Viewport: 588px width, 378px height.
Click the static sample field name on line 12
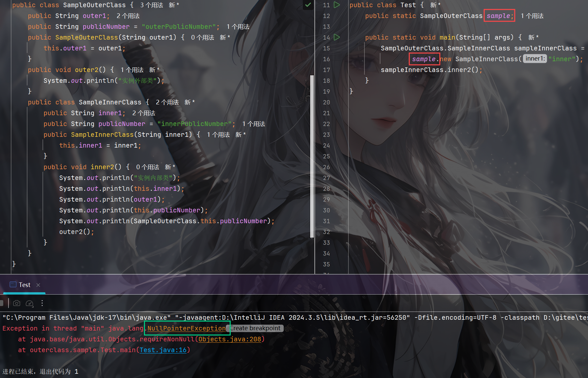(x=498, y=16)
